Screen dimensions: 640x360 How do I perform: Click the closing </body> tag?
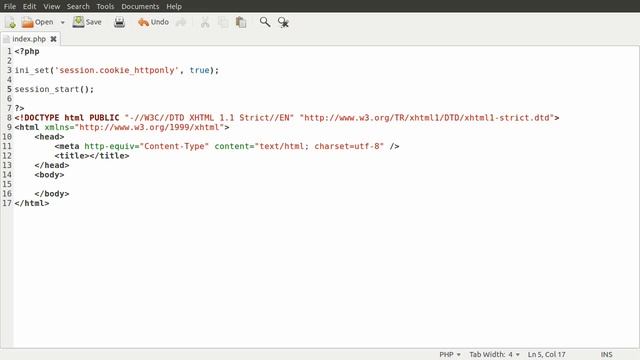[x=52, y=193]
